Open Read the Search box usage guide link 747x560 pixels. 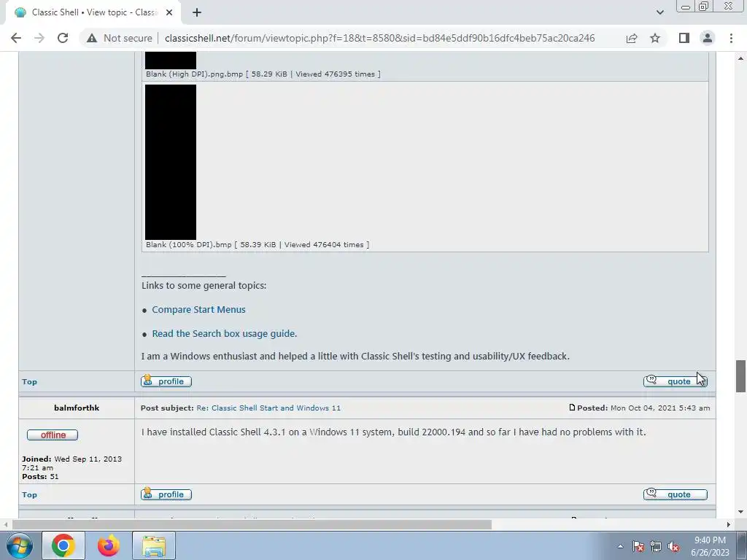click(225, 334)
